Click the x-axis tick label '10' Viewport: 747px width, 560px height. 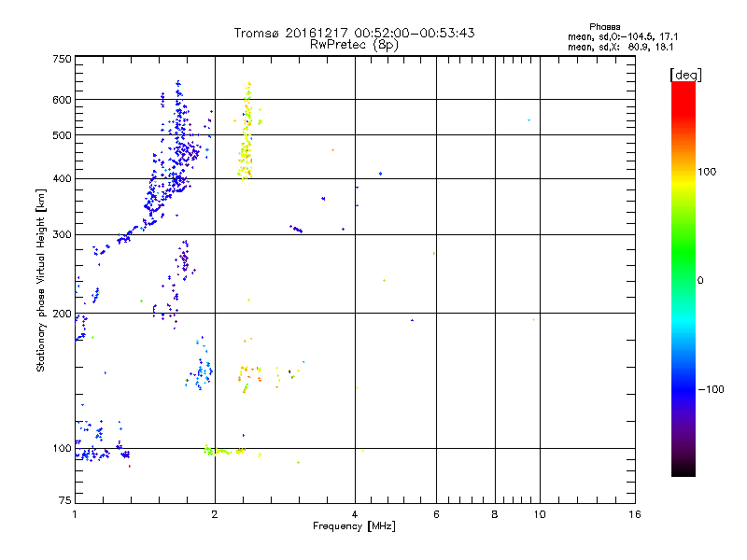pos(540,514)
